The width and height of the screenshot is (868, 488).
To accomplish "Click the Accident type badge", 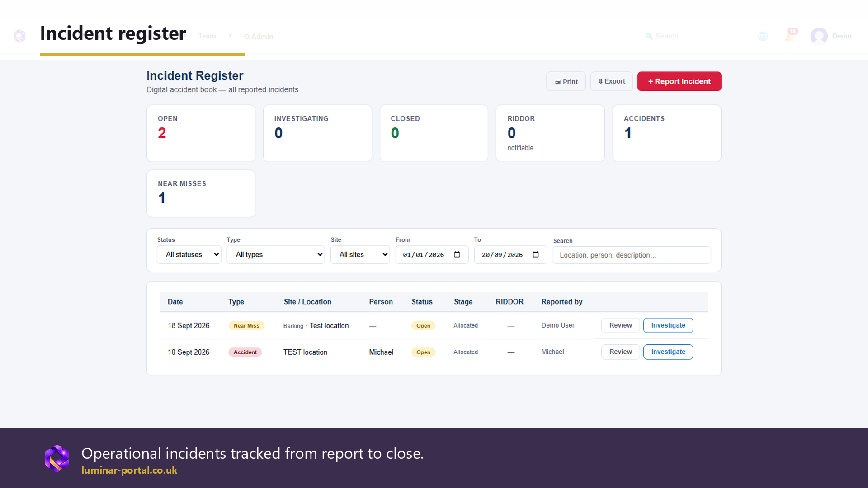I will coord(245,352).
